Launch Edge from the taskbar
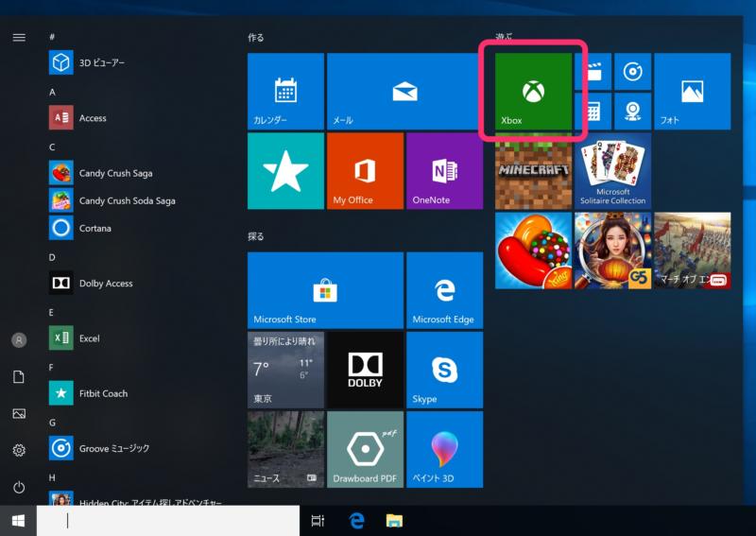The width and height of the screenshot is (756, 536). [357, 521]
